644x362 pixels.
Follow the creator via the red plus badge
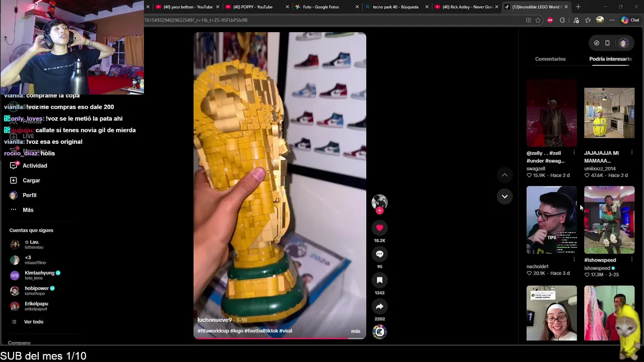(x=379, y=211)
